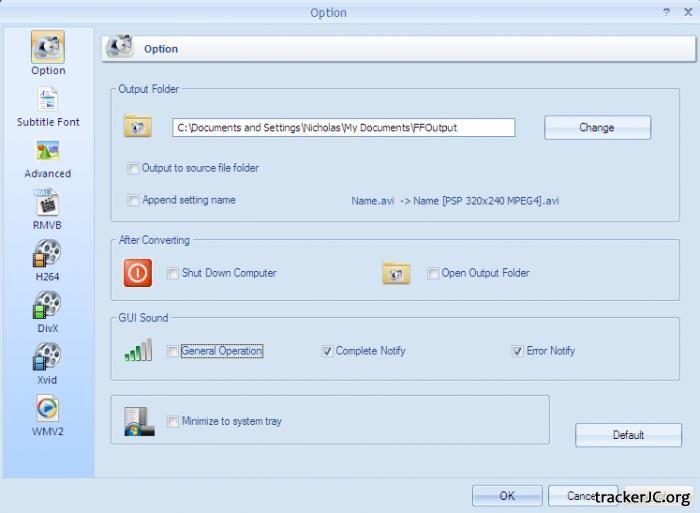Open the DivX codec settings icon

tap(48, 305)
